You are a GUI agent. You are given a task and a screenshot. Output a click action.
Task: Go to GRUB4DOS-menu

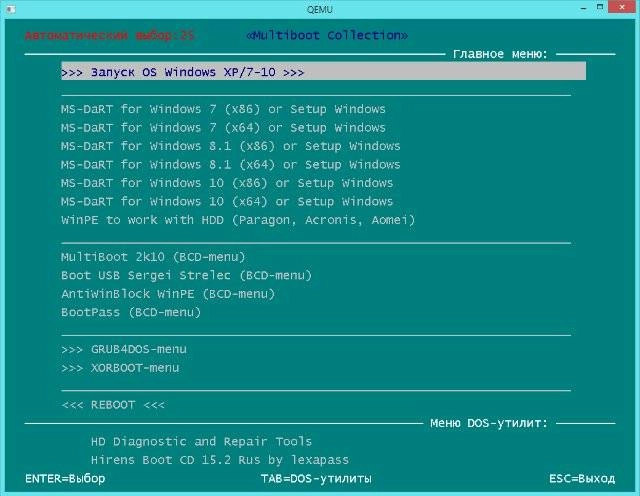[x=124, y=349]
